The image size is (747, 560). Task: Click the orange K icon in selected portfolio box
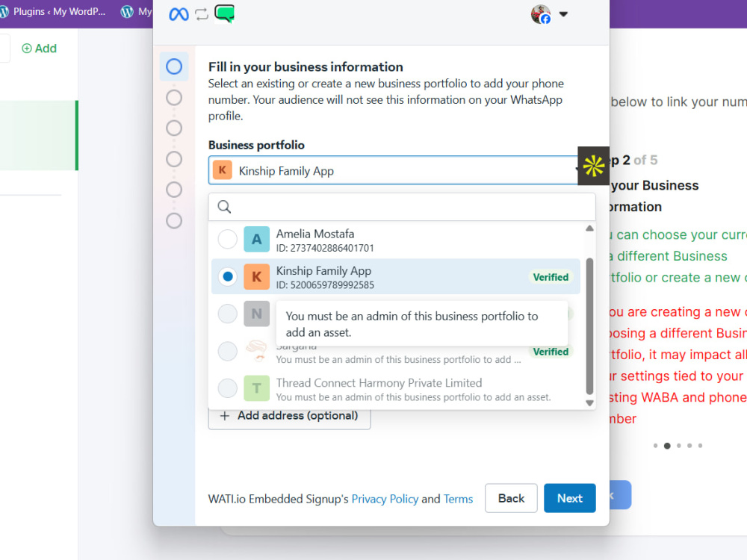coord(222,170)
